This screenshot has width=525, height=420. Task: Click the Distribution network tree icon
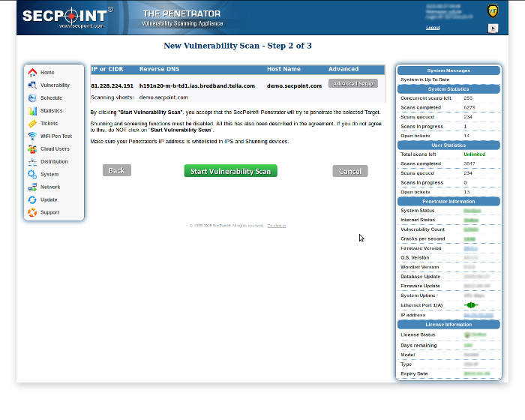(x=32, y=161)
